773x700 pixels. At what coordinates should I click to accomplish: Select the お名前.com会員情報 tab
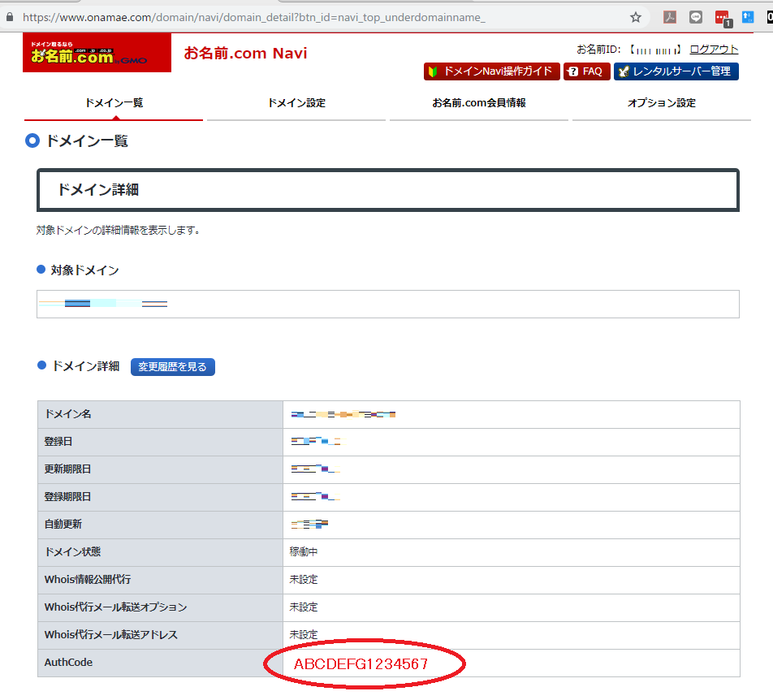[479, 103]
